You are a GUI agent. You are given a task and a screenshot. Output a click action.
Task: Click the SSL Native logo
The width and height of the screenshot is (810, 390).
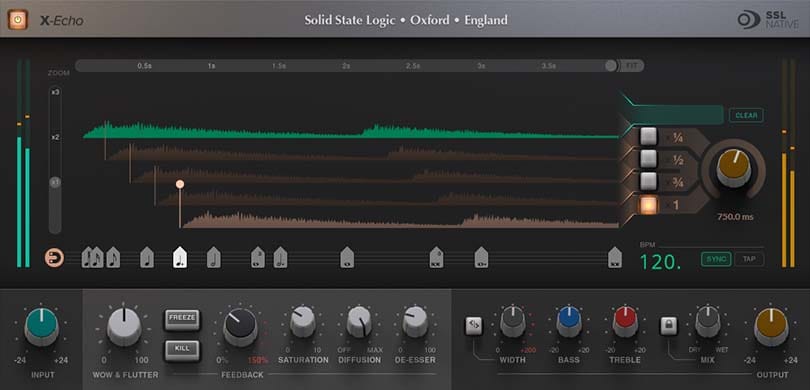pyautogui.click(x=768, y=20)
